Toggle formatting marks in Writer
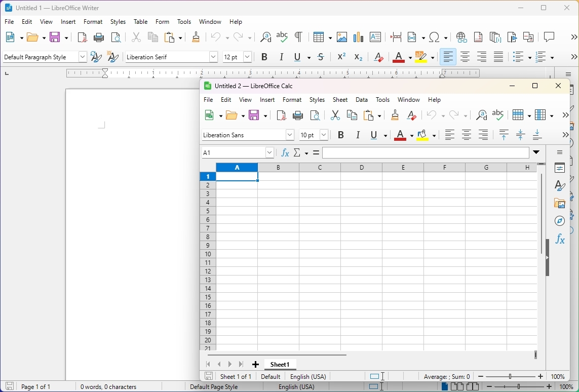579x392 pixels. click(298, 36)
